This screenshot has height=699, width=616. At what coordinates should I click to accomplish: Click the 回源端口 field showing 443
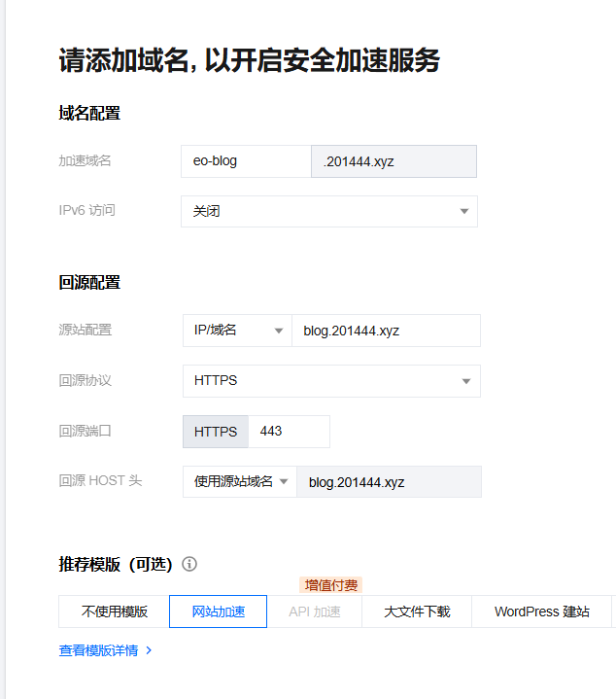(289, 431)
